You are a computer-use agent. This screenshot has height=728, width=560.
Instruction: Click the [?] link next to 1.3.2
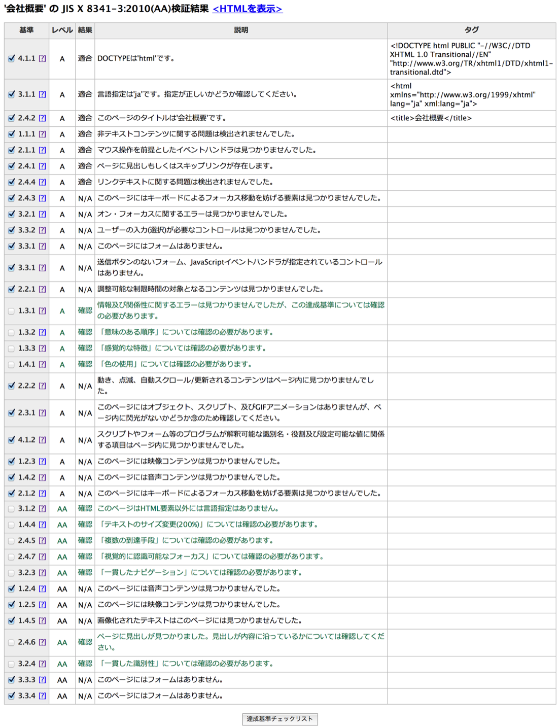point(42,332)
